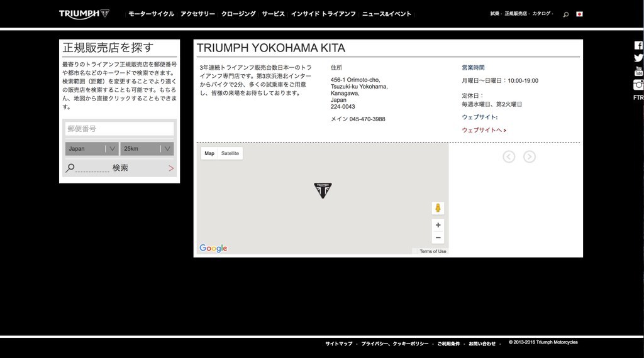644x358 pixels.
Task: Zoom in on the map
Action: [438, 225]
